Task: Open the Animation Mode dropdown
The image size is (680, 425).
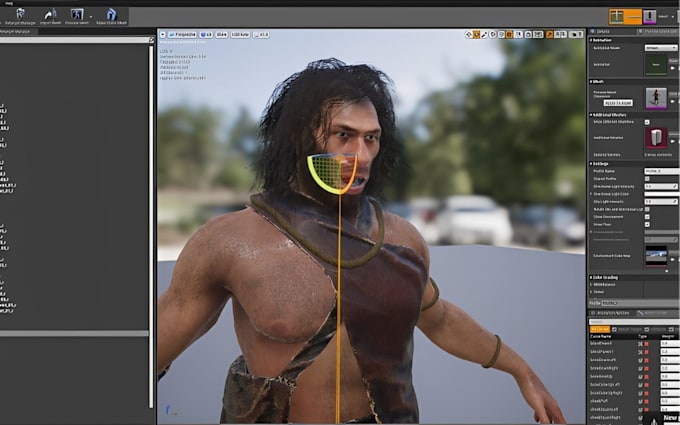Action: [x=660, y=48]
